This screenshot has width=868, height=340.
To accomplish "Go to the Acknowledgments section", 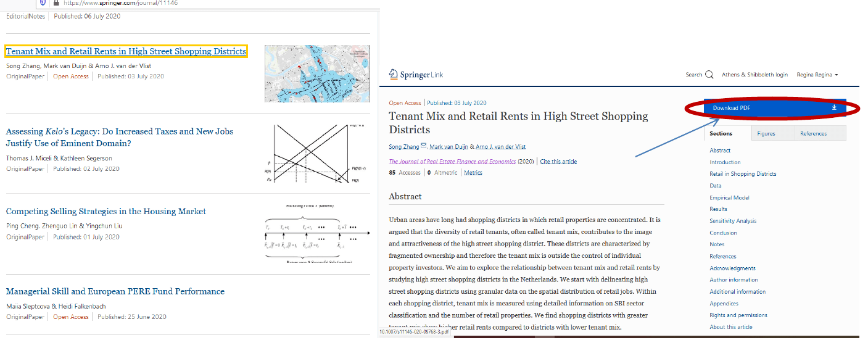I will pyautogui.click(x=732, y=268).
